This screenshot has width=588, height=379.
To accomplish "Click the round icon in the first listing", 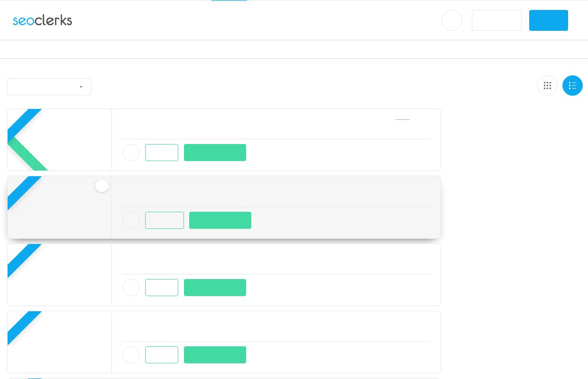I will 131,153.
